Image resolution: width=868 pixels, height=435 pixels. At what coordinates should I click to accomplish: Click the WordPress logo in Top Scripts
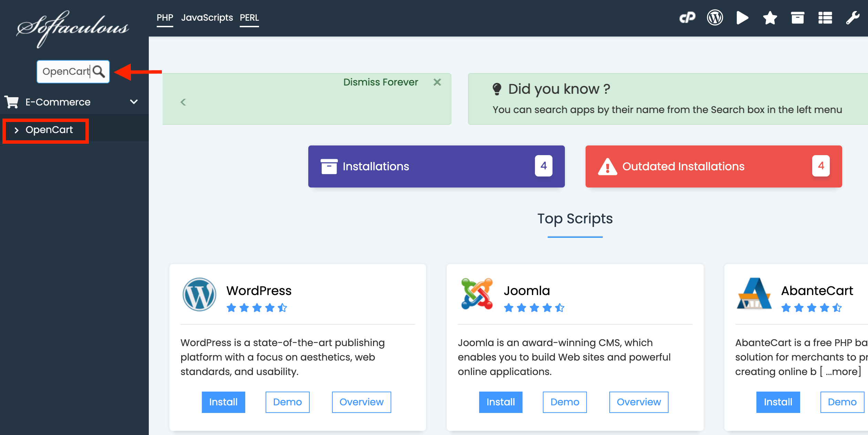199,294
